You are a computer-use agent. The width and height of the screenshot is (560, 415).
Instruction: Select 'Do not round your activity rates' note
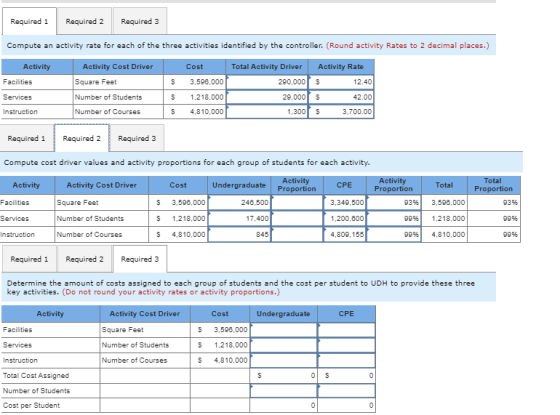(x=171, y=292)
